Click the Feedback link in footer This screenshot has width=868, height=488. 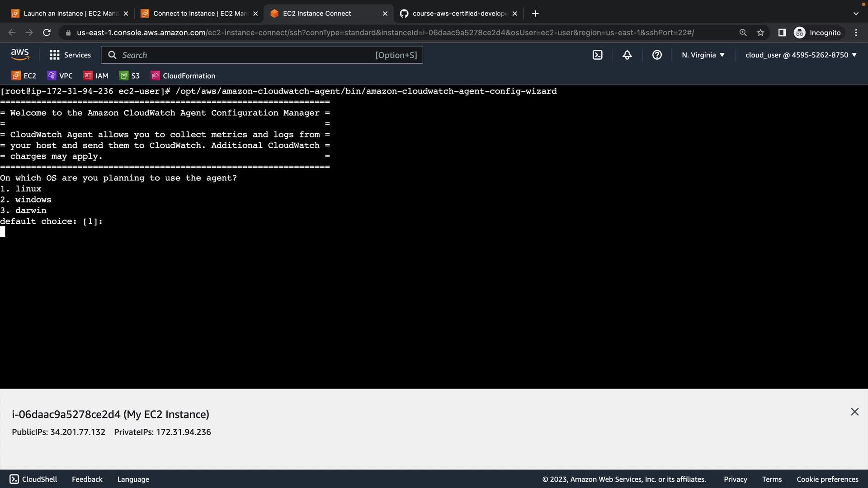point(87,479)
